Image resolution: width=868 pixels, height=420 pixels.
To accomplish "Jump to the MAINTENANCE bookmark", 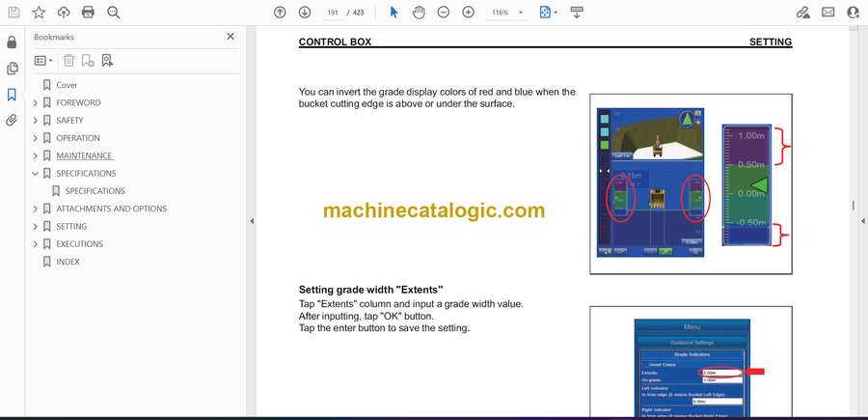I will click(x=84, y=155).
